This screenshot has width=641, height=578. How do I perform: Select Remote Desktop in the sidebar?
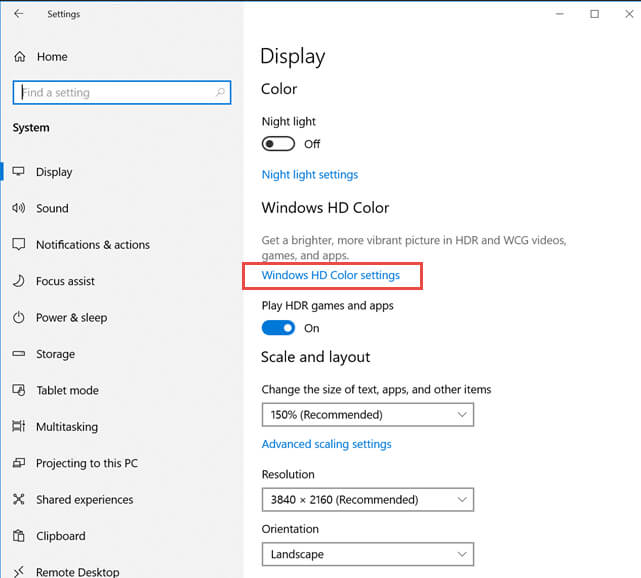(x=78, y=572)
